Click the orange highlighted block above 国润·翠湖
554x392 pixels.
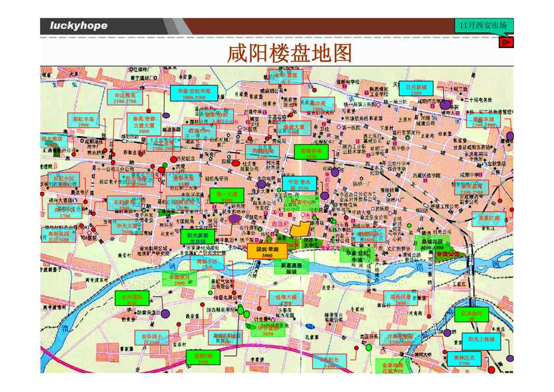(x=300, y=229)
